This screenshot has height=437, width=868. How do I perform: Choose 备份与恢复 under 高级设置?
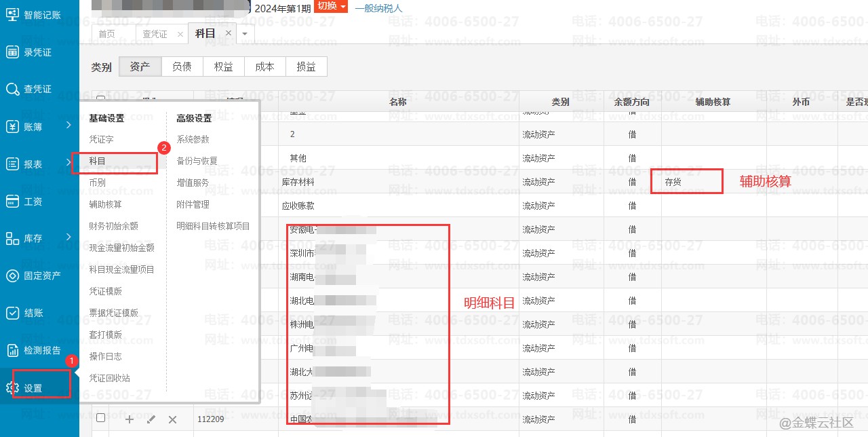click(197, 161)
